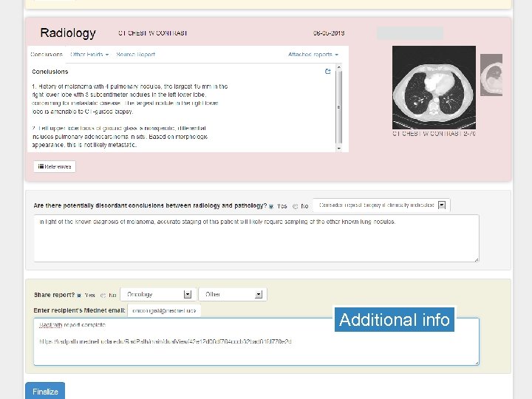
Task: Select No for discordant conclusions
Action: 295,206
